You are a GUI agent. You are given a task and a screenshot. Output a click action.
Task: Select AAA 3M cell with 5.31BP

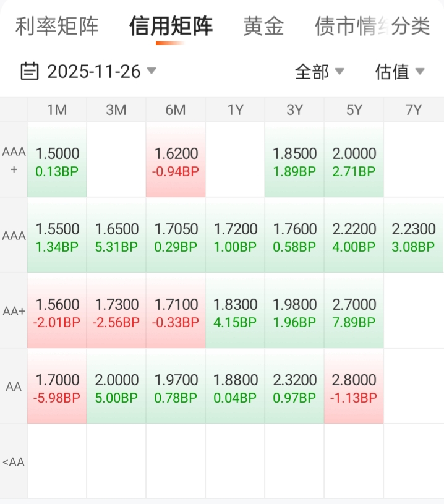116,236
